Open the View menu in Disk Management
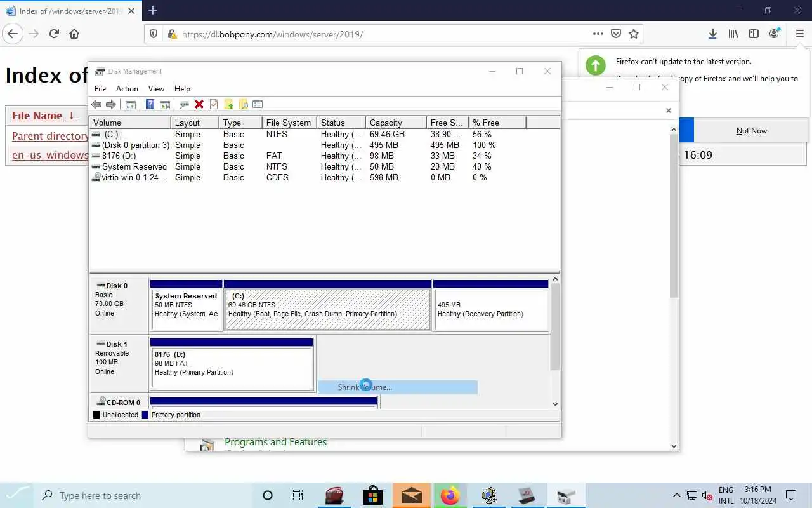The height and width of the screenshot is (508, 812). point(156,89)
